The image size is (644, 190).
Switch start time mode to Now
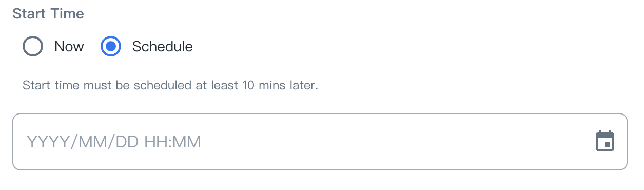[33, 47]
